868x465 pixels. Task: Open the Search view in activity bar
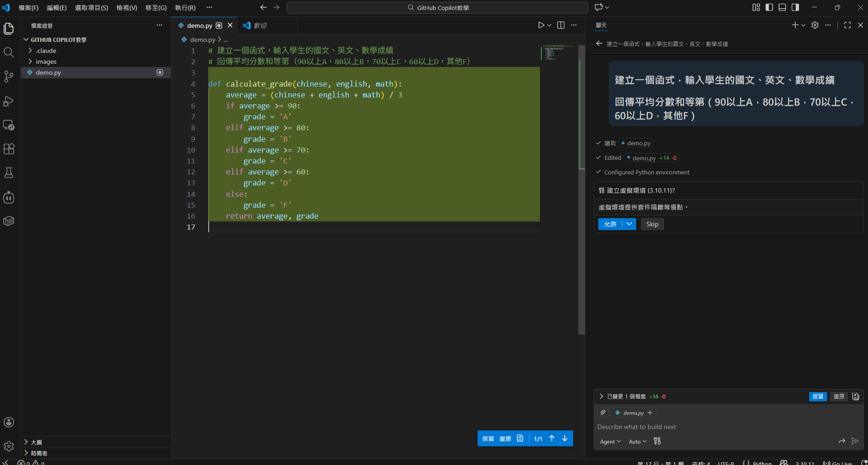pos(9,52)
